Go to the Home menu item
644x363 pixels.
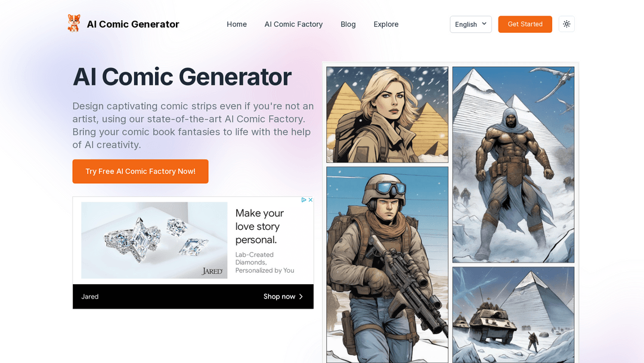237,24
